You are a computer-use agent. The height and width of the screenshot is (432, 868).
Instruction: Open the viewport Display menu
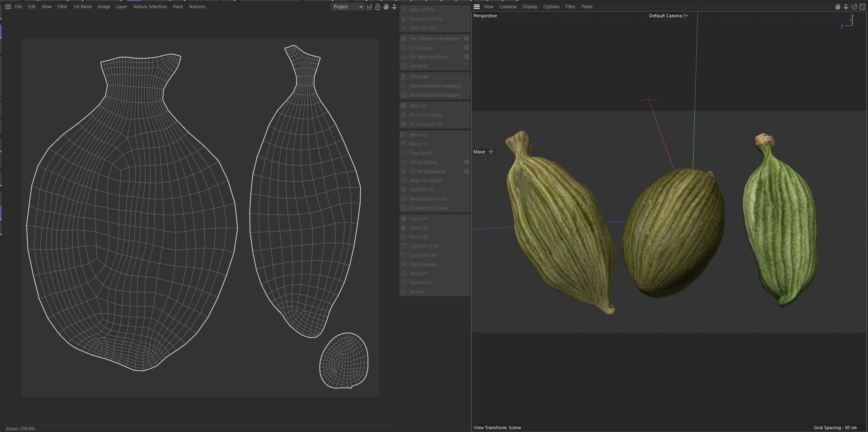tap(530, 7)
